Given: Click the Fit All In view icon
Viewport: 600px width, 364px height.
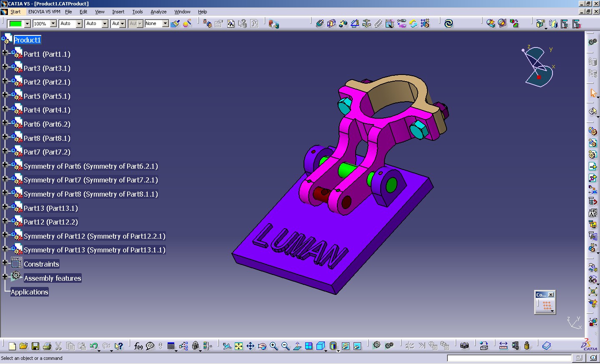Looking at the screenshot, I should pos(238,346).
